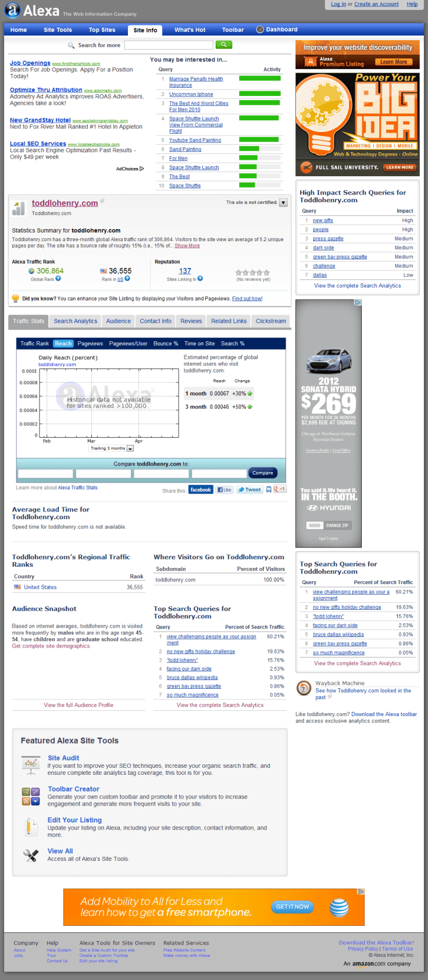Select the Pageviews chart tab

tap(90, 344)
